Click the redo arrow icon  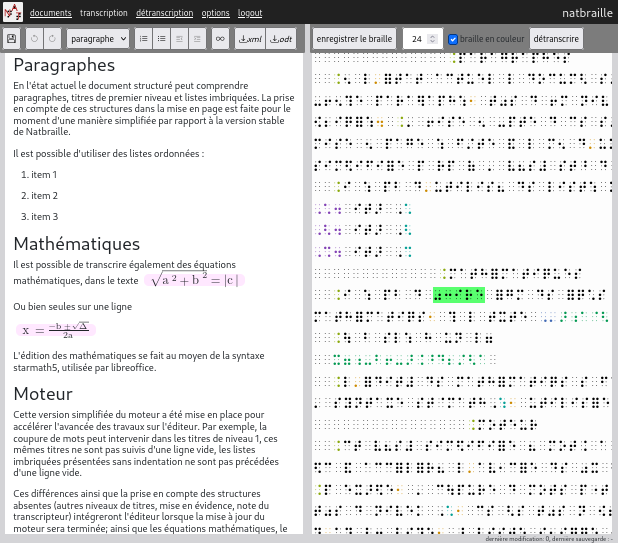52,39
